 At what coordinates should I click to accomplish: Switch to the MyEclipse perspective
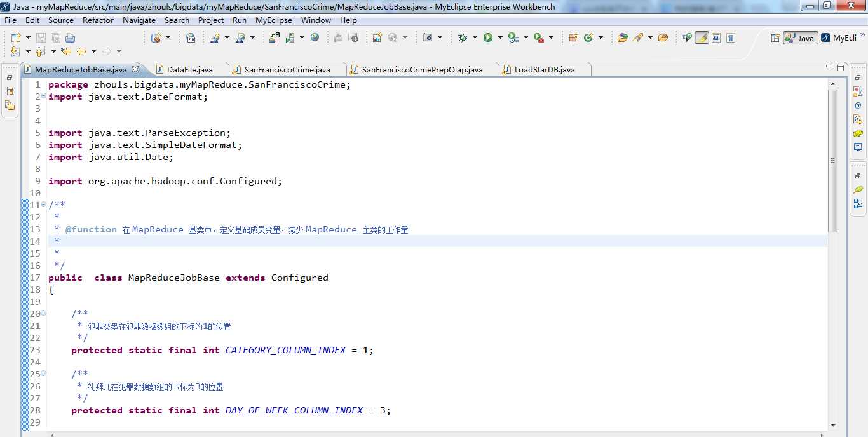coord(839,38)
